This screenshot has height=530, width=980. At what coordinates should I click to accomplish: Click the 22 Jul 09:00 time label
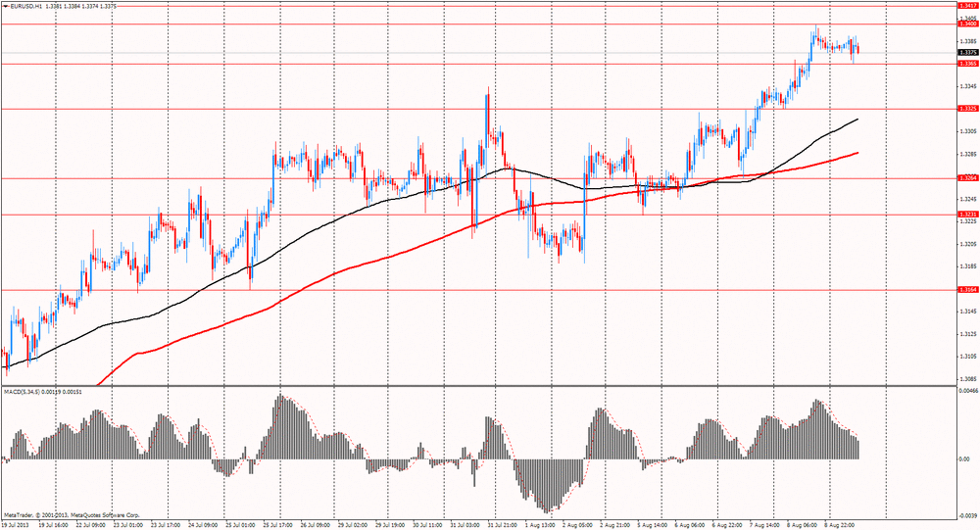tap(91, 526)
